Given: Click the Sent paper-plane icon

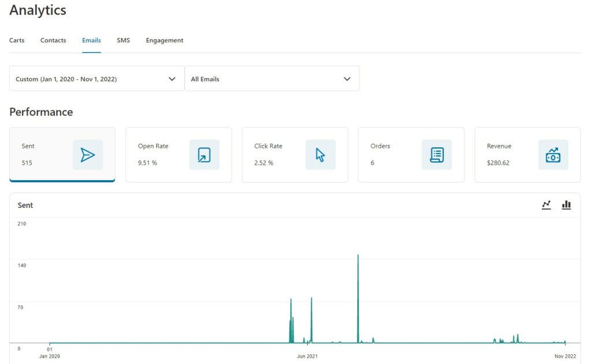Looking at the screenshot, I should point(88,155).
